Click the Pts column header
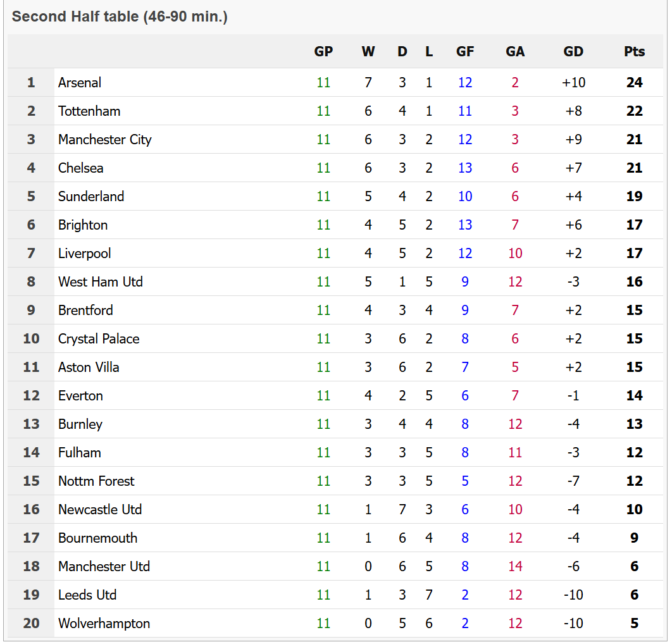This screenshot has height=642, width=672. click(634, 52)
